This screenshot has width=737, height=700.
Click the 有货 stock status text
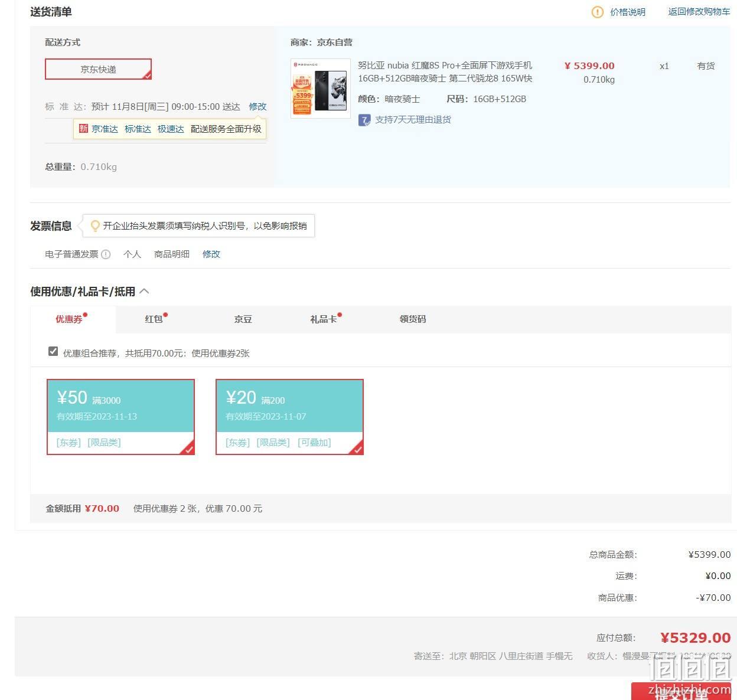[x=706, y=66]
